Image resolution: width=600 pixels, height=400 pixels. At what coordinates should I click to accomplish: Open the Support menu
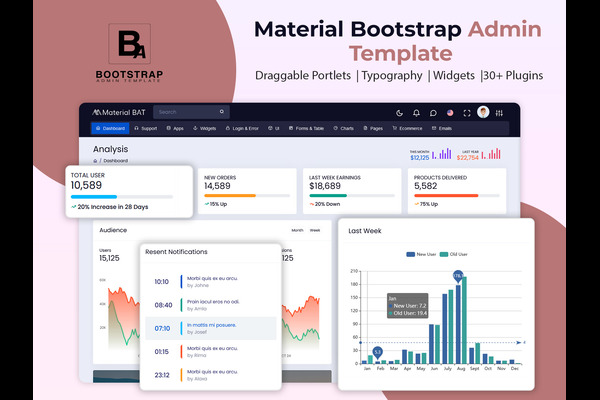pyautogui.click(x=145, y=128)
